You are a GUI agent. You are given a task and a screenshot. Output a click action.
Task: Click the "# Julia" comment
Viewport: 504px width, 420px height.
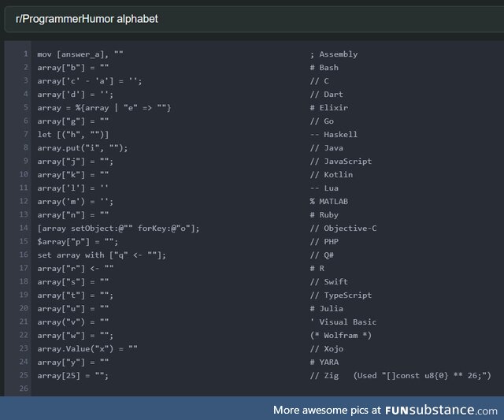(x=327, y=309)
